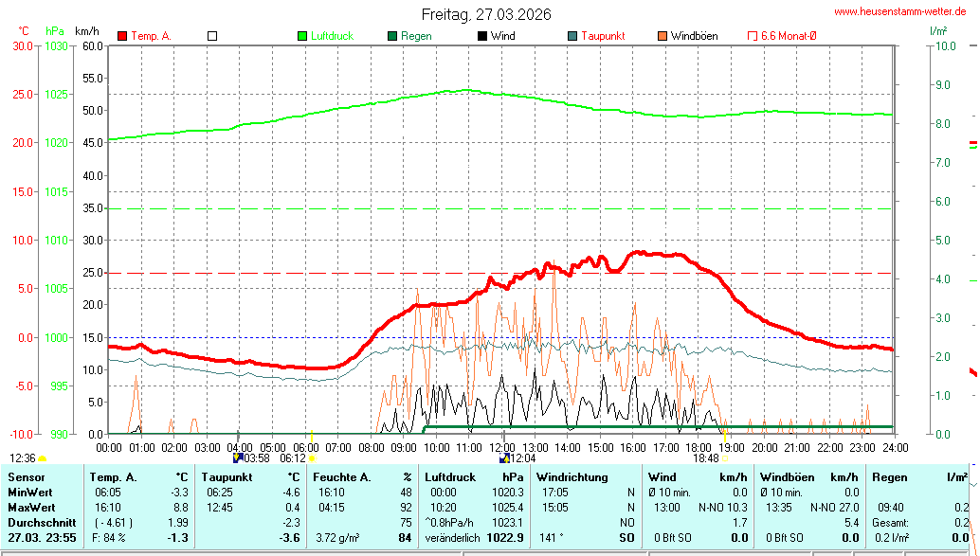This screenshot has width=980, height=556.
Task: Click the Luftdruck hPa table header
Action: pos(474,477)
